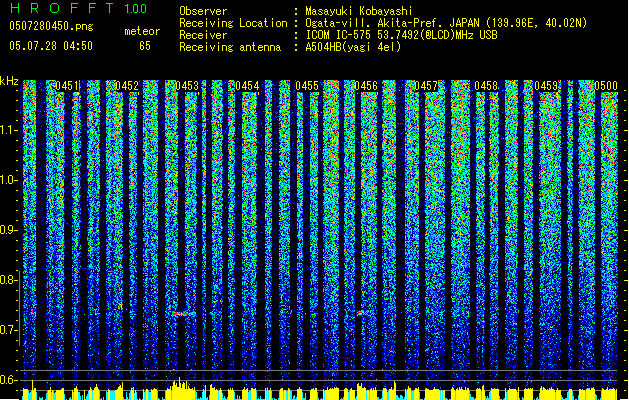Screen dimensions: 629x400
Task: Click the date stamp 05.07.28 04:50
Action: [51, 46]
